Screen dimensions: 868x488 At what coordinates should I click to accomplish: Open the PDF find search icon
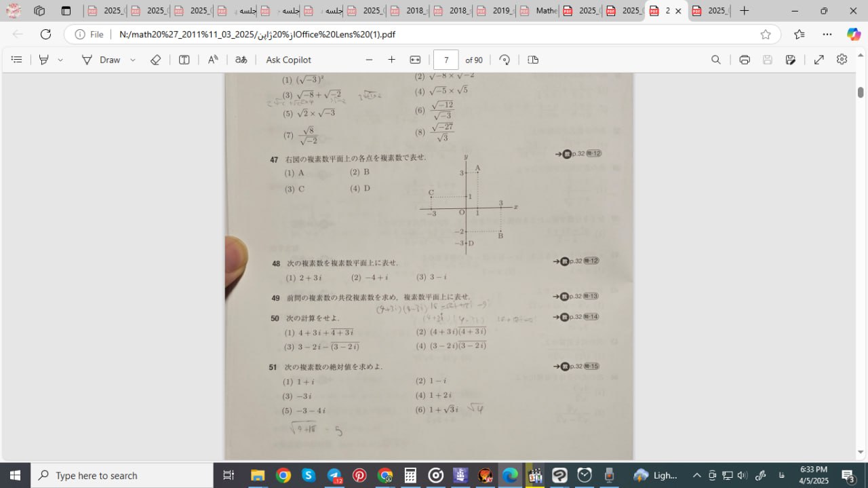tap(715, 60)
